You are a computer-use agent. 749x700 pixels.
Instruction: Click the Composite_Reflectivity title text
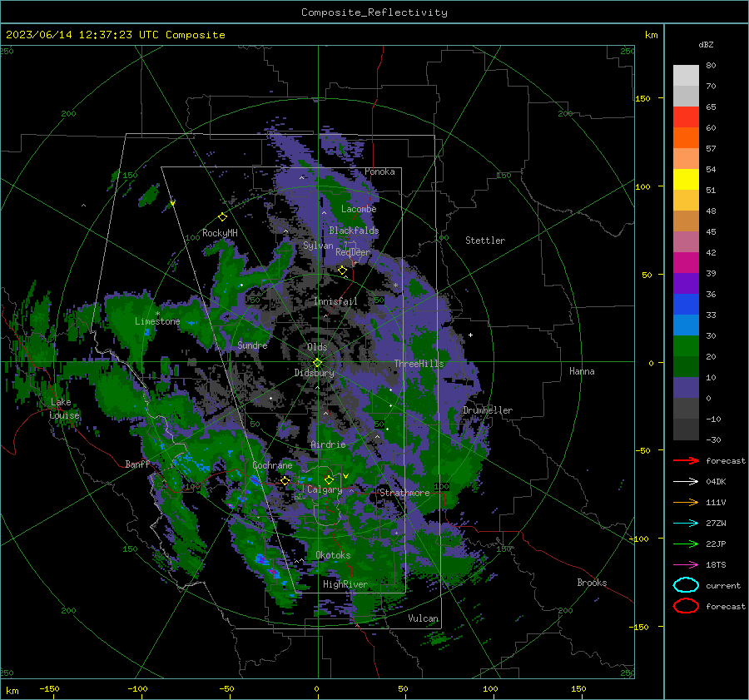click(374, 12)
